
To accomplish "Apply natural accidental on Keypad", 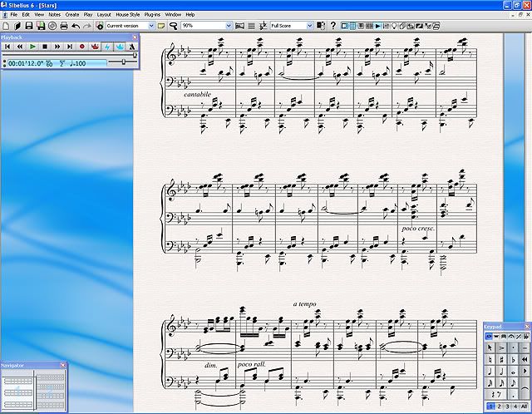I will pos(490,359).
